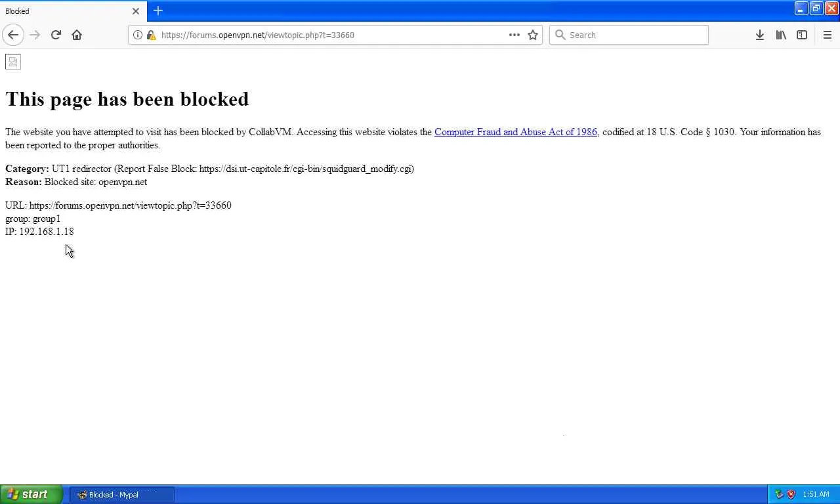Select the Blocked tab

tap(73, 11)
